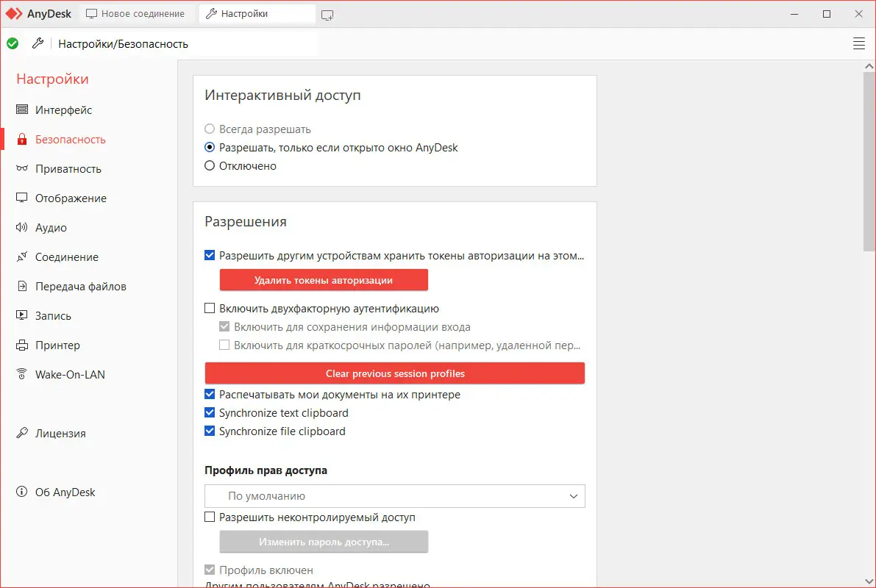
Task: Click the red lock icon for Безопасность
Action: tap(22, 139)
